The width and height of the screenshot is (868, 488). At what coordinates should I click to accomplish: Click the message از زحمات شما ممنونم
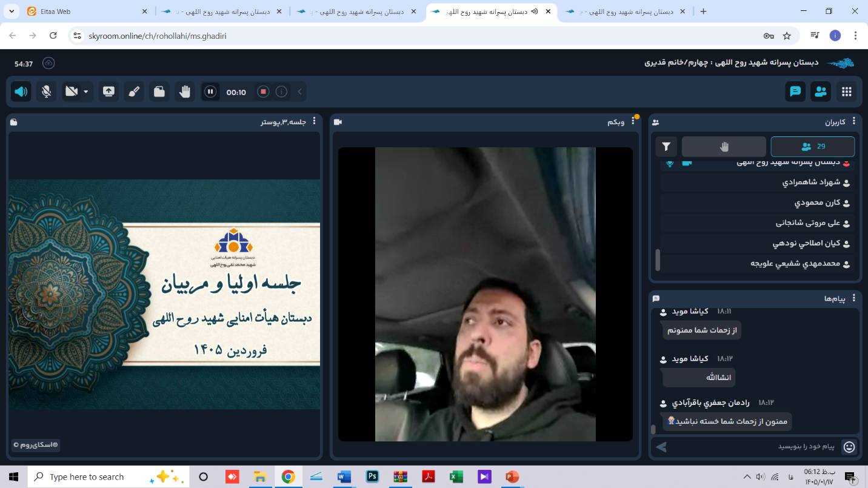702,330
